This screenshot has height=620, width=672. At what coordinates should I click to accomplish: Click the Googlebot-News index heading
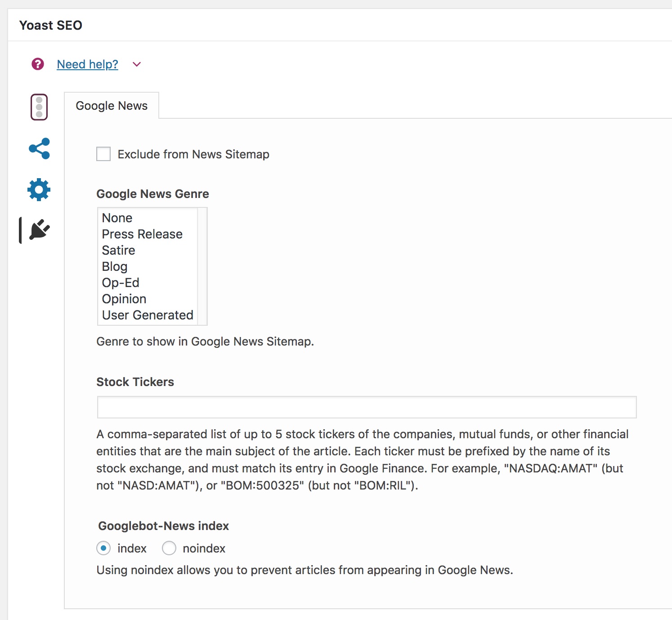pos(164,526)
